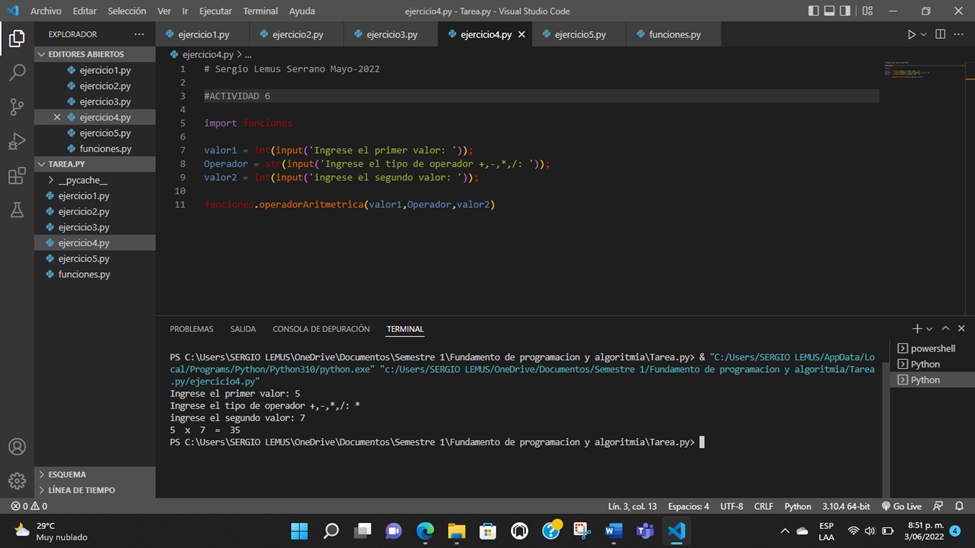Viewport: 975px width, 548px height.
Task: Open the Ejecutar menu
Action: tap(215, 11)
